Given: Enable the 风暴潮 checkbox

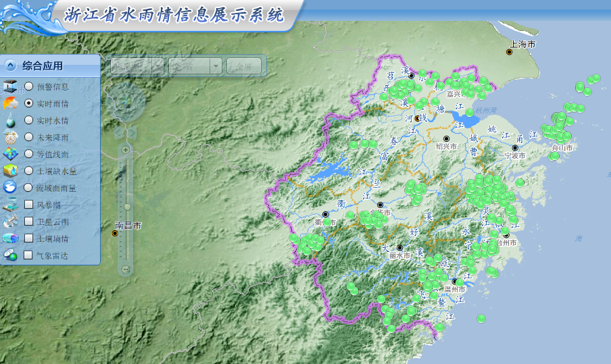Looking at the screenshot, I should [28, 205].
